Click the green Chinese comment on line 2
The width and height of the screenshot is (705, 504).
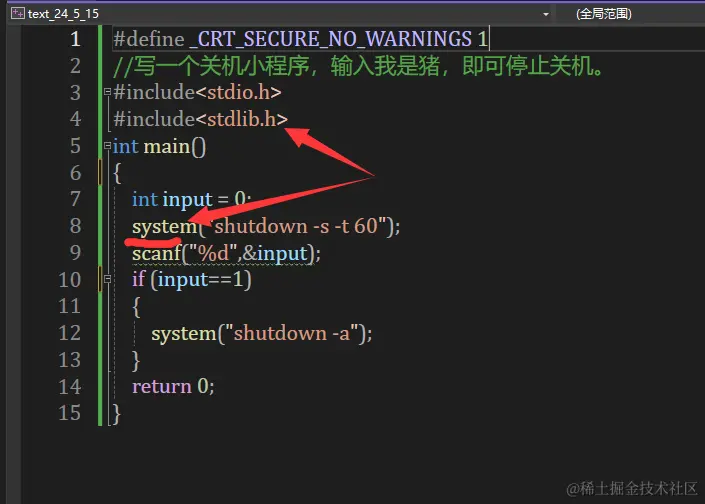[358, 66]
